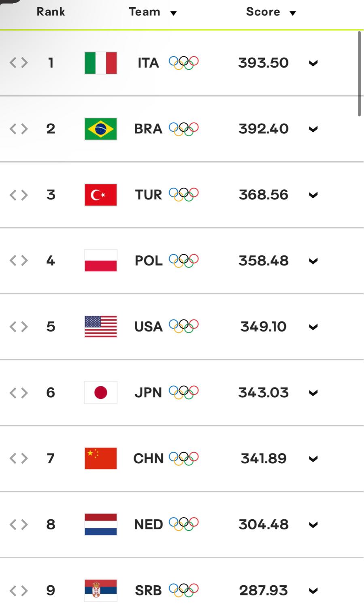The image size is (364, 608).
Task: Click the Netherlands flag icon
Action: tap(101, 525)
